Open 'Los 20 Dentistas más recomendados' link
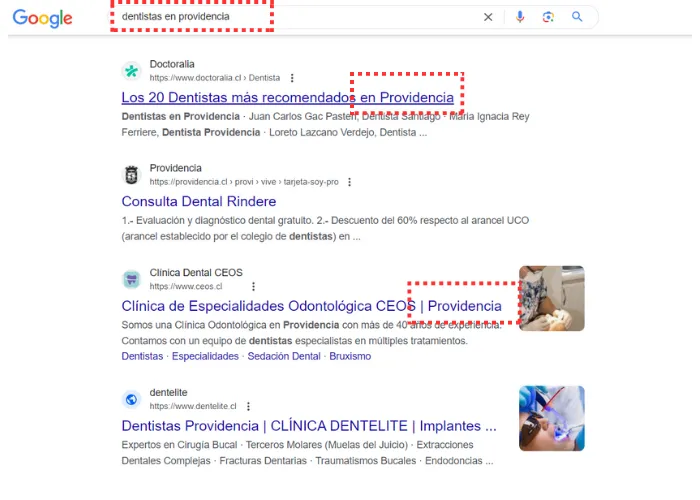The image size is (700, 500). pyautogui.click(x=288, y=97)
